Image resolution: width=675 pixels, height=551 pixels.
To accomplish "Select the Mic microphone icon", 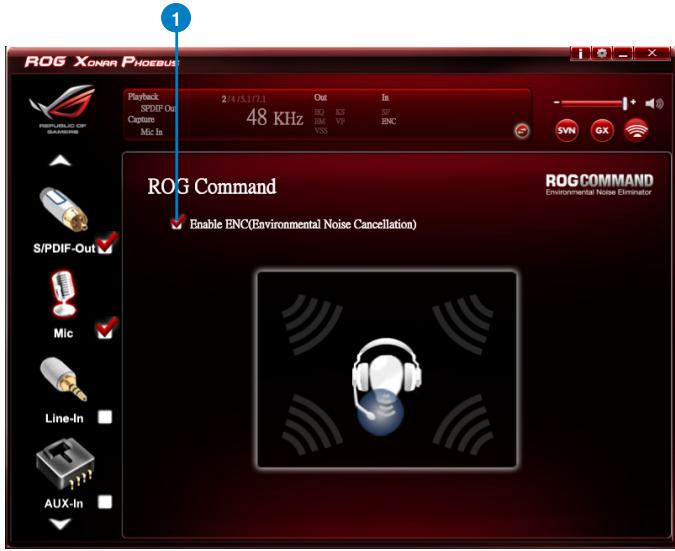I will point(64,294).
